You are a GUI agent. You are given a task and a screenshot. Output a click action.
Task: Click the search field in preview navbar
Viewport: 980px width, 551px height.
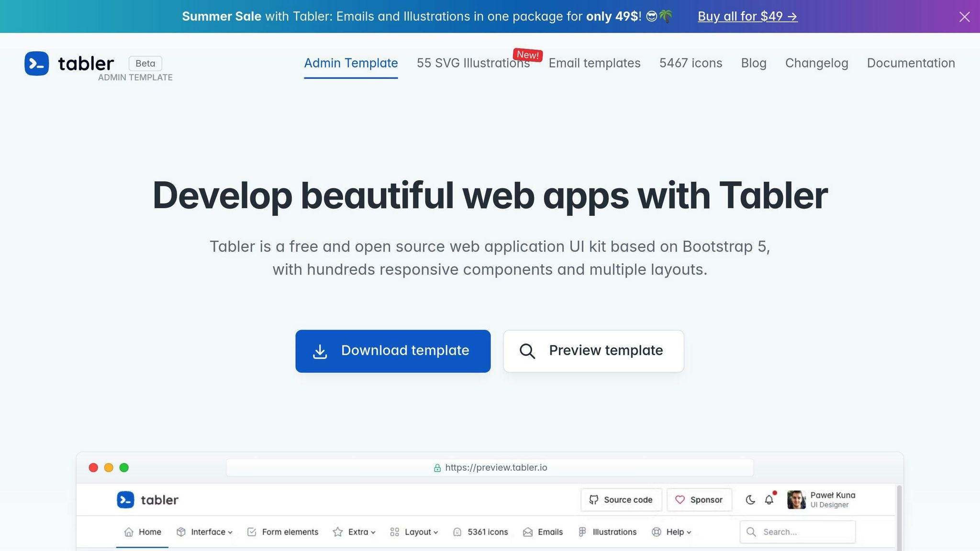(x=797, y=531)
